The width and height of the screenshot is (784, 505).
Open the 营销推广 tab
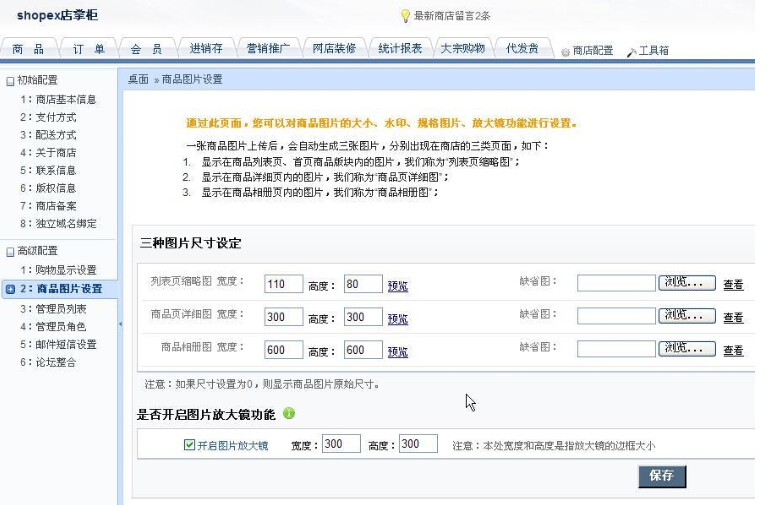[x=268, y=49]
